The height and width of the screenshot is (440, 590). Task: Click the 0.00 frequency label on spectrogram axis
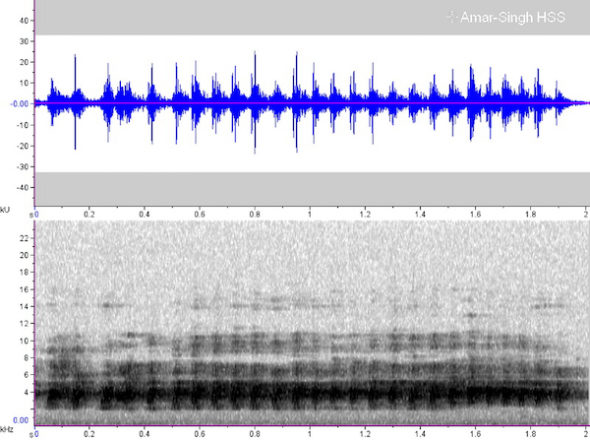click(x=21, y=420)
